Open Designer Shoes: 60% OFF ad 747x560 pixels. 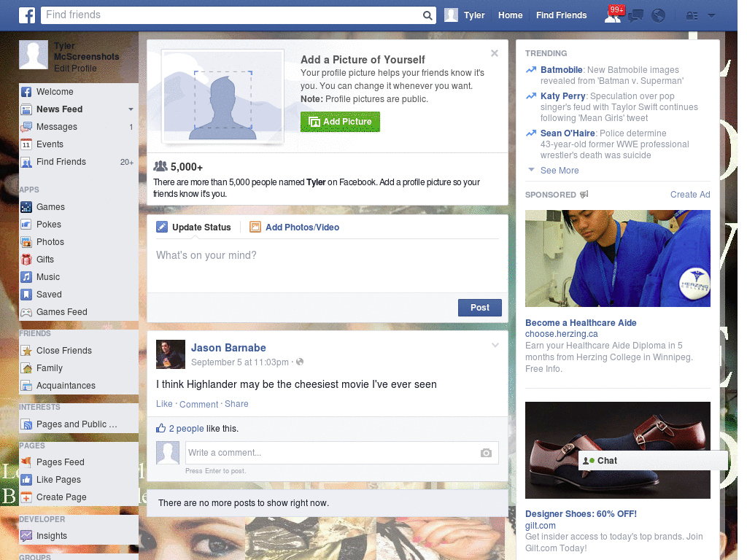(x=581, y=514)
